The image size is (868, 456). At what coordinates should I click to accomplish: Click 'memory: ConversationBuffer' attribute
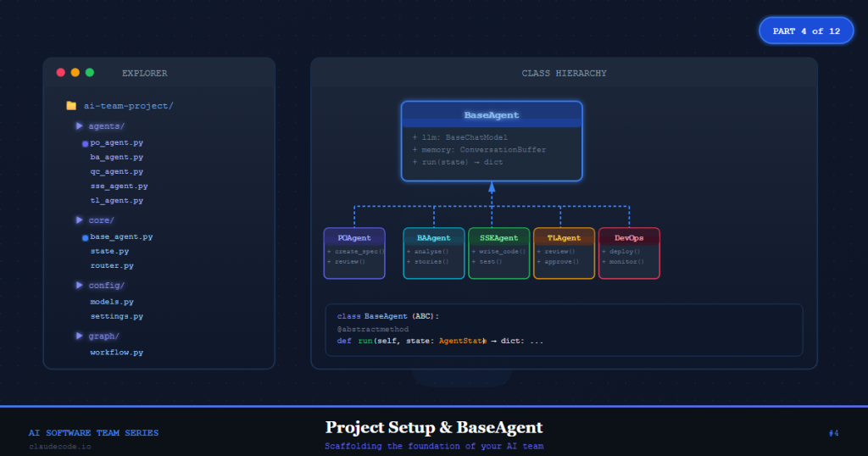click(x=479, y=149)
